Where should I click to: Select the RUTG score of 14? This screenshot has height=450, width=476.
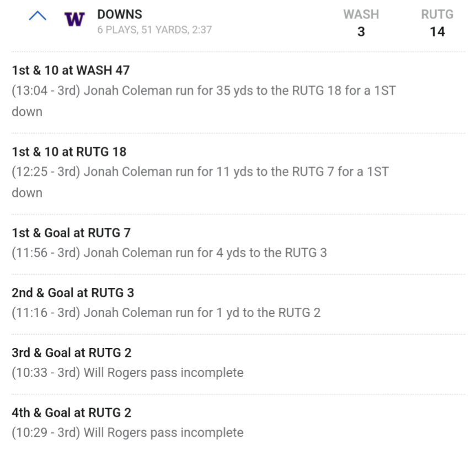[437, 32]
